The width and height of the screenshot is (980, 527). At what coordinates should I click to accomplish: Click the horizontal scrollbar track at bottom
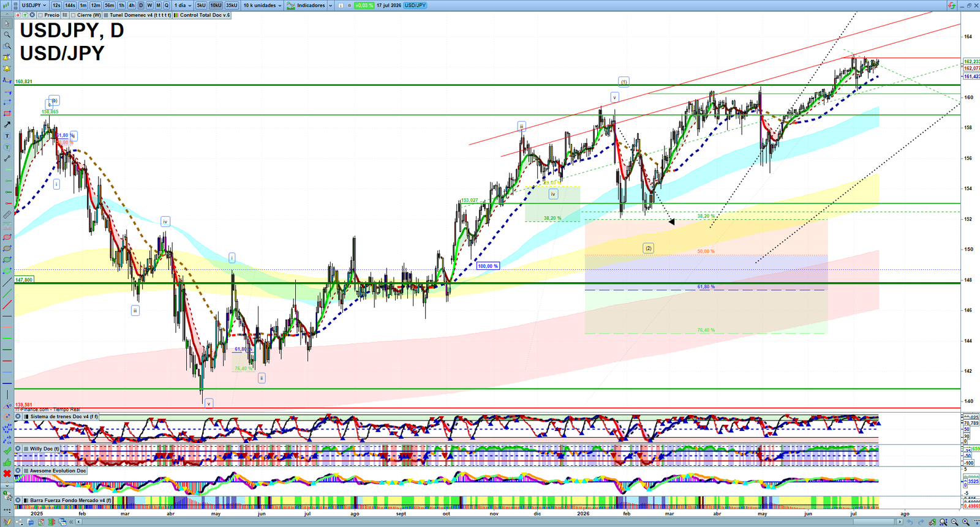click(x=489, y=521)
